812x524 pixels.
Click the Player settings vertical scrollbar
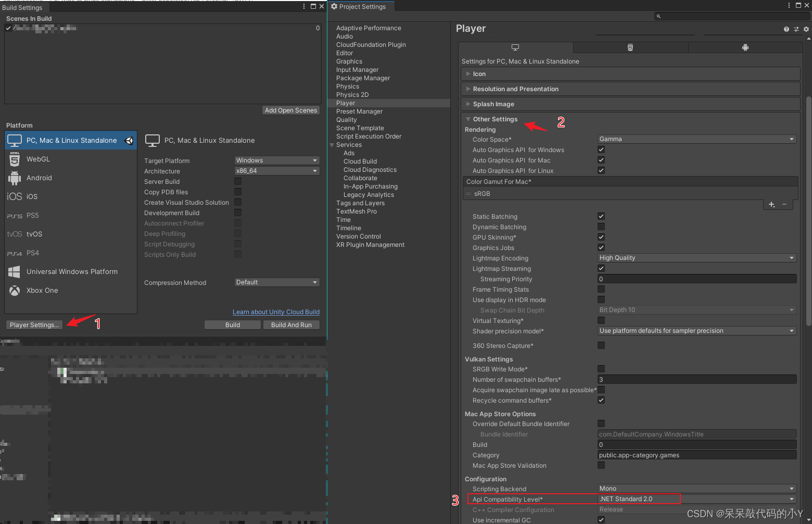click(808, 211)
